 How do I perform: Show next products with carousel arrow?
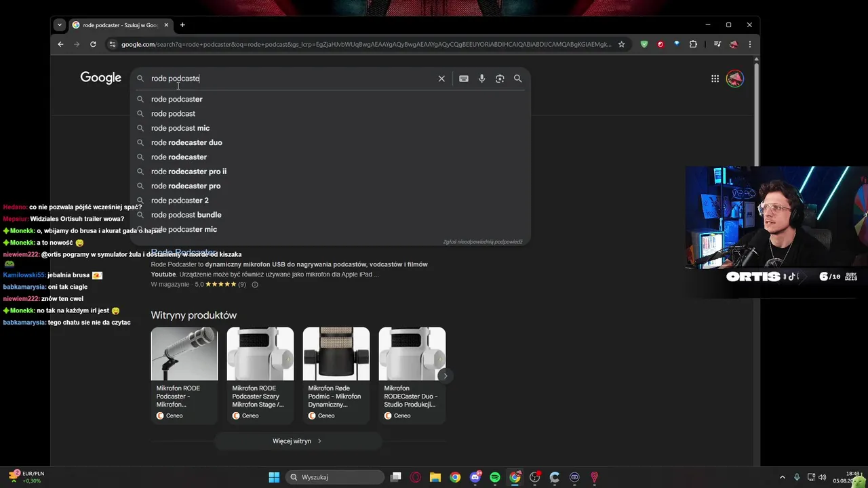point(445,375)
